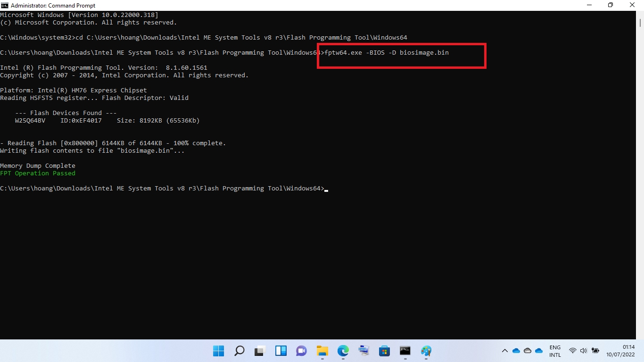644x362 pixels.
Task: Click the gray OneDrive cloud tray icon
Action: coord(528,351)
